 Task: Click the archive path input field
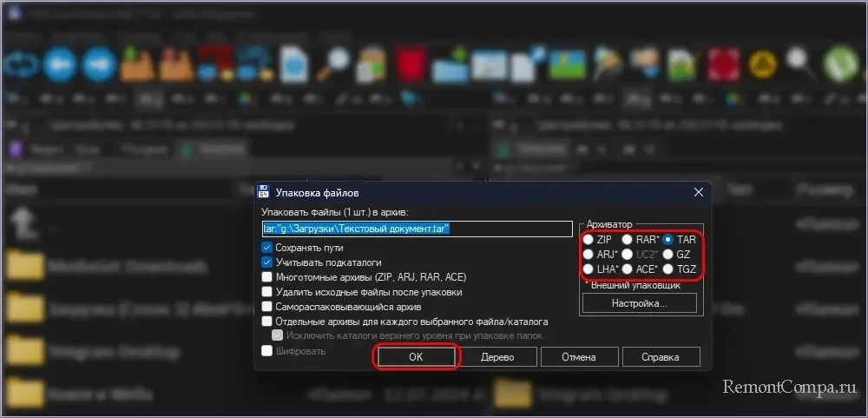click(x=417, y=229)
